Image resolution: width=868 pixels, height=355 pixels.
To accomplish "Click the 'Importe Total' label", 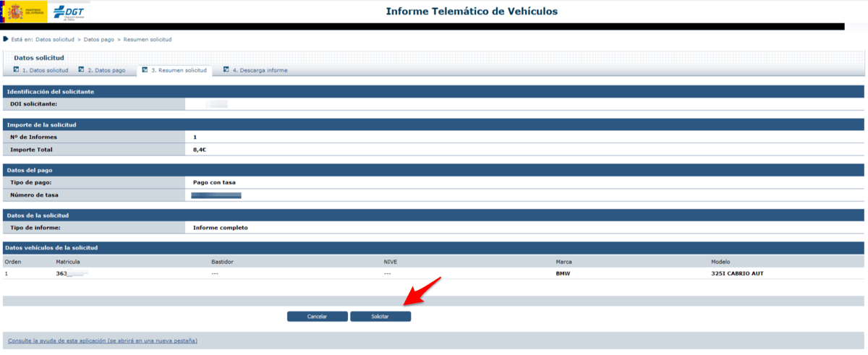I will pos(32,150).
